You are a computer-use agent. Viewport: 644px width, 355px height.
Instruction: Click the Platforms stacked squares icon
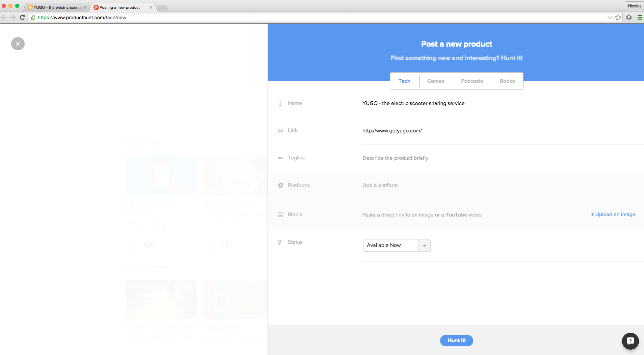point(280,185)
